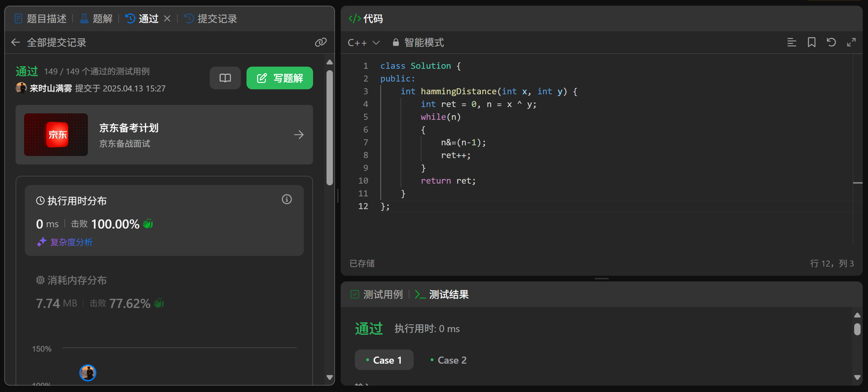Open the notes book icon button
This screenshot has width=868, height=392.
(225, 78)
